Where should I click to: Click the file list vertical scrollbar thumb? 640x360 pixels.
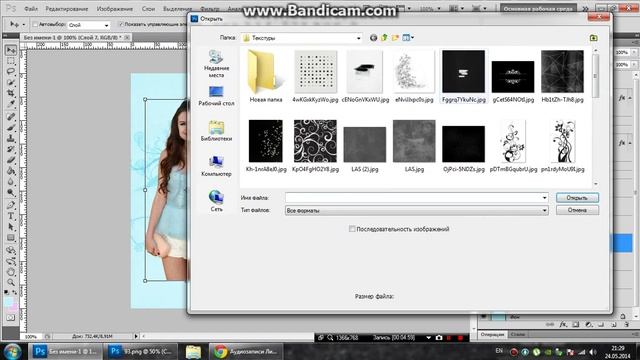595,76
